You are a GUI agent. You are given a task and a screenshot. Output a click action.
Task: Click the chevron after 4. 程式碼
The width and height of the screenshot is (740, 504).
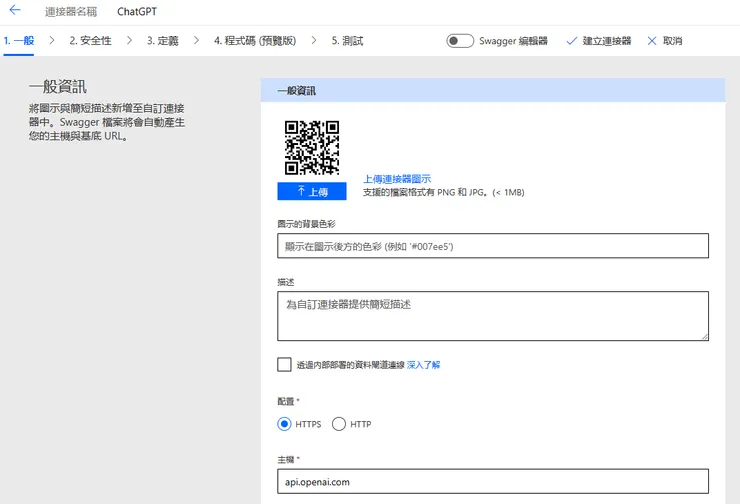pyautogui.click(x=314, y=41)
